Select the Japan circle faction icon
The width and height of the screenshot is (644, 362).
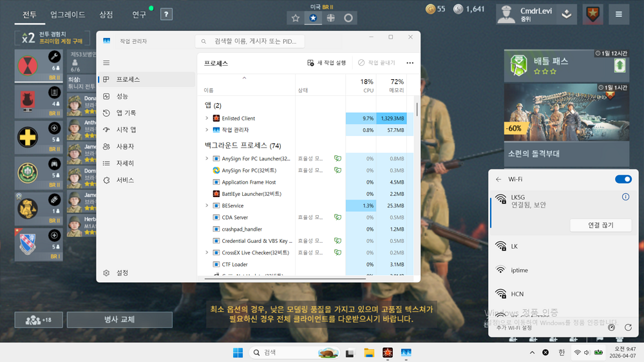point(348,18)
